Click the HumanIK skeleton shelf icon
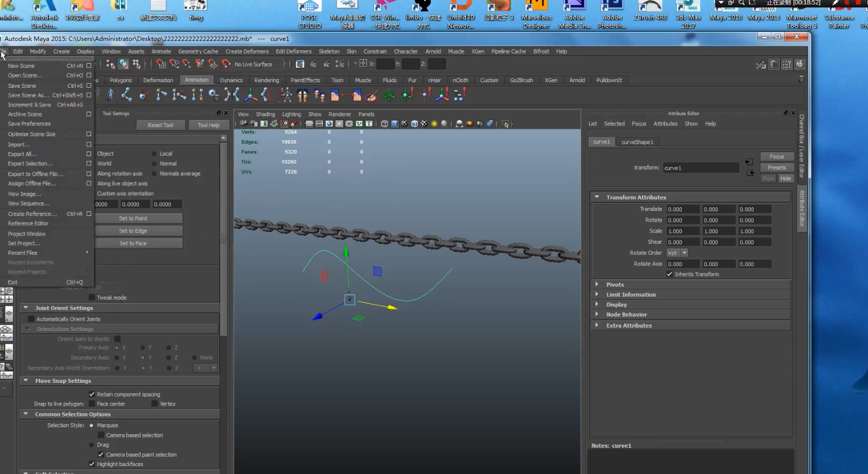Screen dimensions: 868x474 click(286, 95)
